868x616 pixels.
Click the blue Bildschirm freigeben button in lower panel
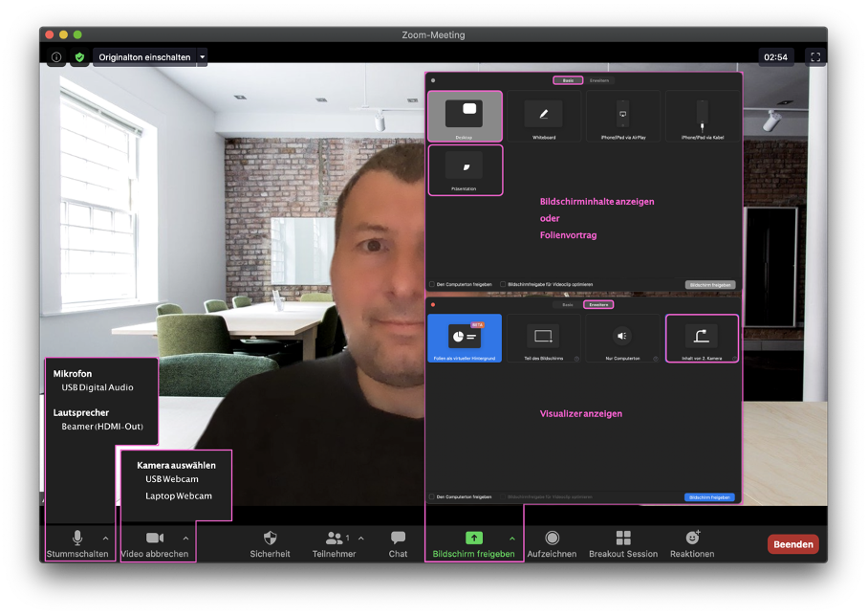[x=709, y=497]
